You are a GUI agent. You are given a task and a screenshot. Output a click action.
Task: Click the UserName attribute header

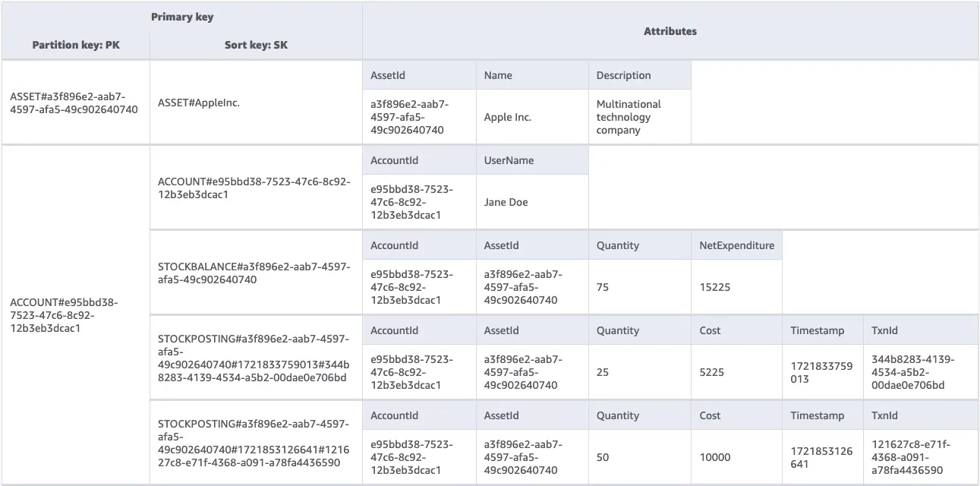point(509,160)
